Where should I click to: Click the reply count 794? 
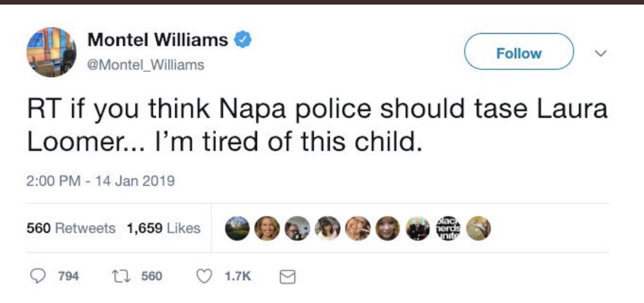click(69, 277)
